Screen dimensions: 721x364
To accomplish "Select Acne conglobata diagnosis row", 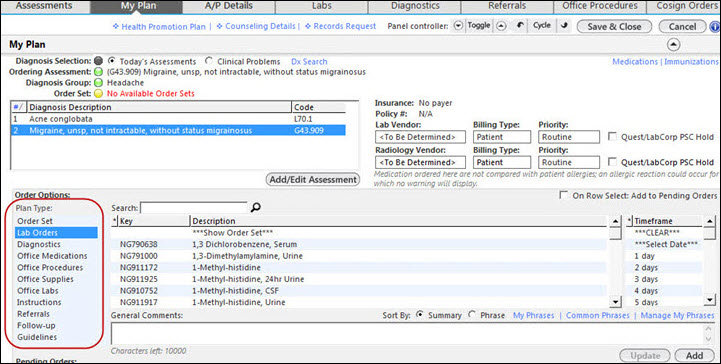I will click(x=178, y=119).
